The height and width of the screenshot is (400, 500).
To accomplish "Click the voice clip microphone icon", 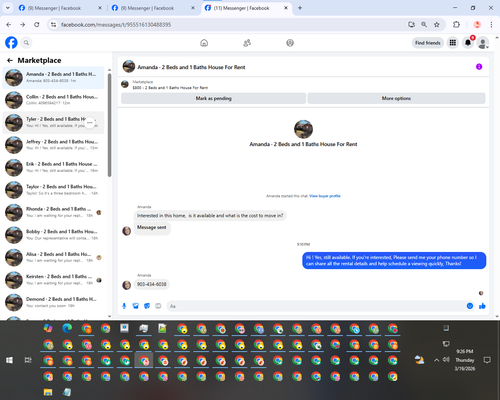I will 124,306.
